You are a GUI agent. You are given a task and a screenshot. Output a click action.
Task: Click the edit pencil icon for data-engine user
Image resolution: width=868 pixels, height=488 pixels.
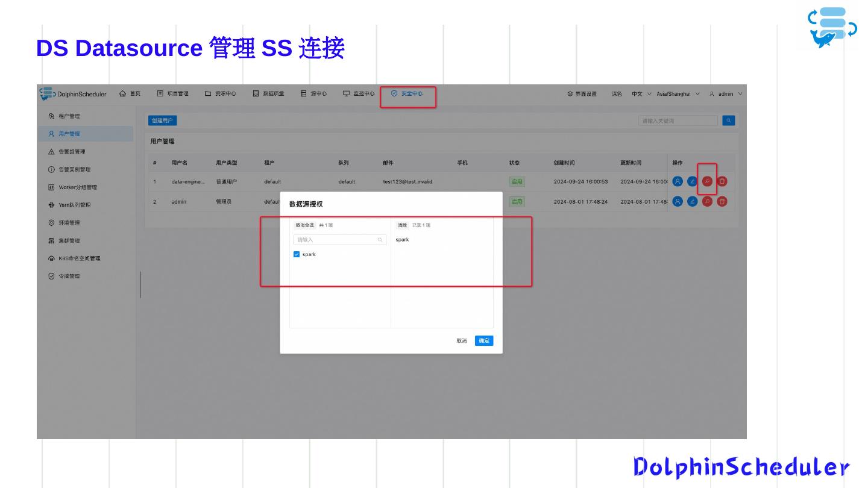693,181
